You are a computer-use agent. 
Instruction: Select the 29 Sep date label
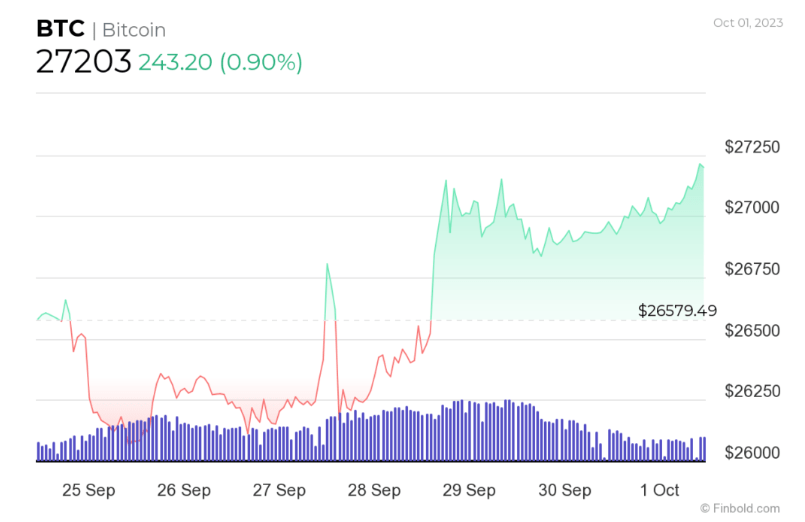click(469, 490)
